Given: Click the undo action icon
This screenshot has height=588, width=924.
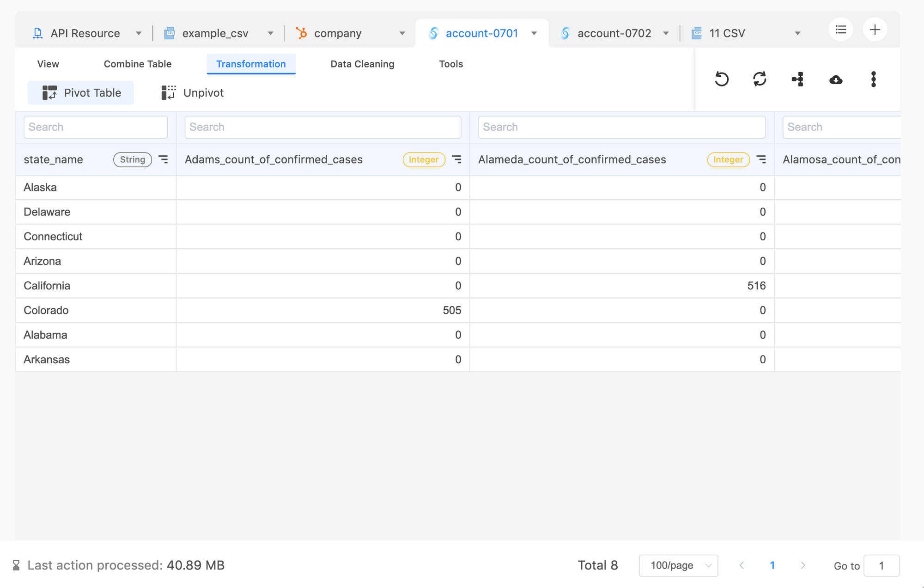Looking at the screenshot, I should pos(722,79).
